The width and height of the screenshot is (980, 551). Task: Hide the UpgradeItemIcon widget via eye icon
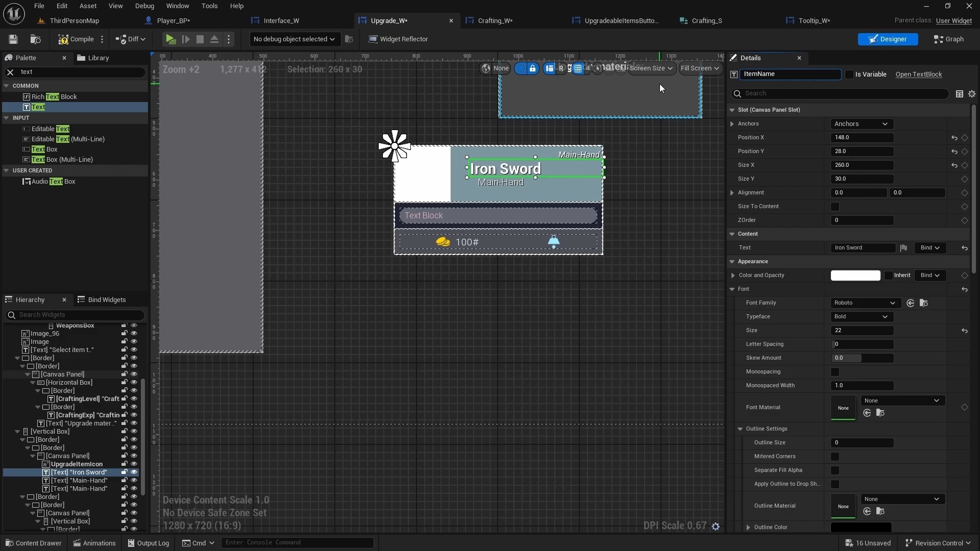coord(134,464)
